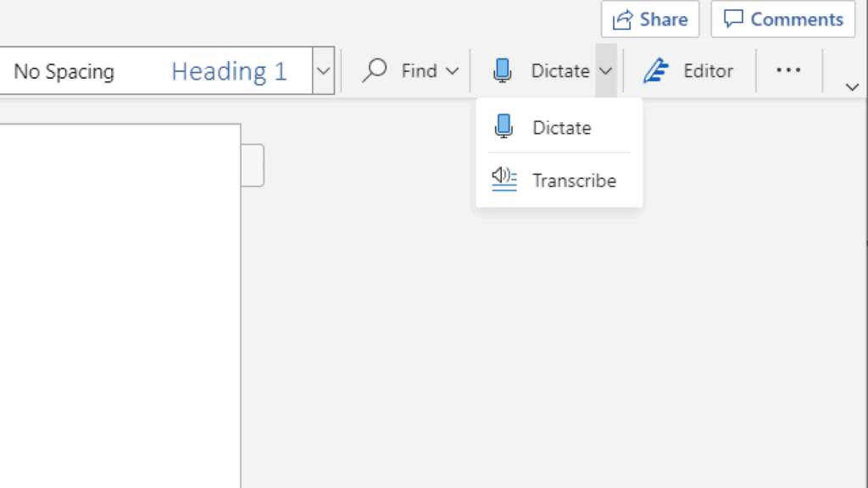Select the microphone icon beside Dictate menu entry
Image resolution: width=868 pixels, height=488 pixels.
tap(504, 127)
